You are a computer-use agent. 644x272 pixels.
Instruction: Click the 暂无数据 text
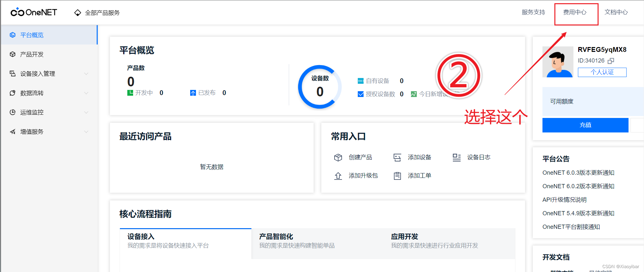tap(212, 167)
